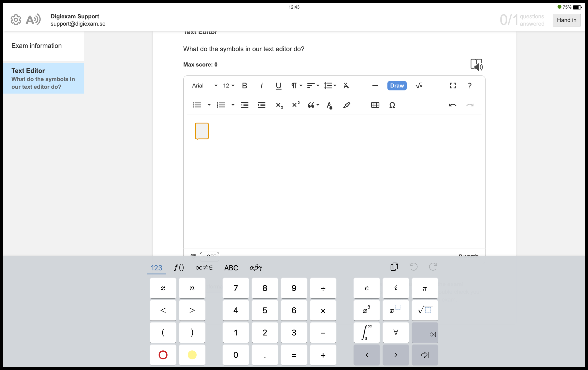Select the yellow circle key on keypad

pyautogui.click(x=192, y=355)
